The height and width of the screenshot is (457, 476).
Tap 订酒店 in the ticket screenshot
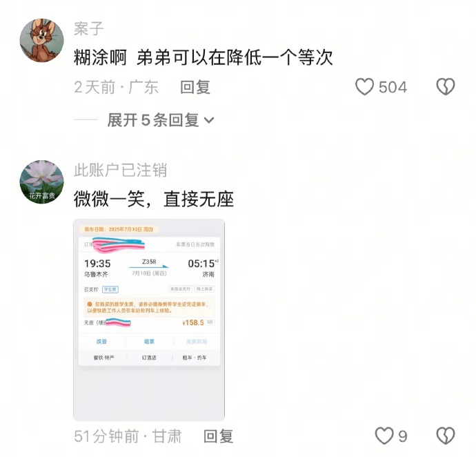coord(149,358)
